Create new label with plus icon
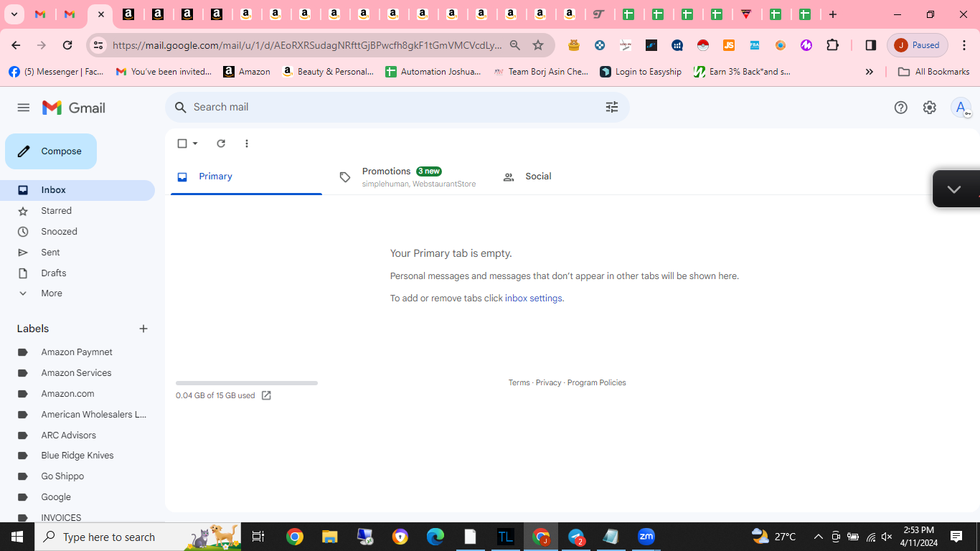The image size is (980, 551). tap(143, 329)
